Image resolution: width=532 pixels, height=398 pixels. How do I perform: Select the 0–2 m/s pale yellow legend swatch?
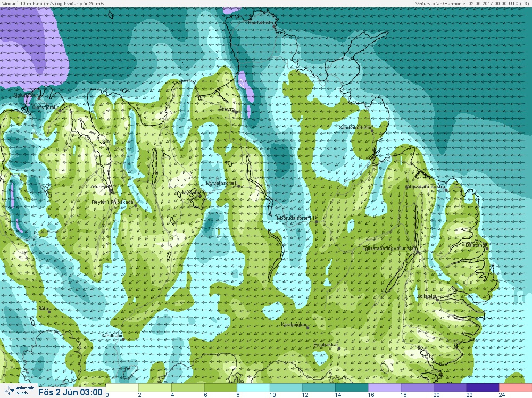pyautogui.click(x=122, y=387)
